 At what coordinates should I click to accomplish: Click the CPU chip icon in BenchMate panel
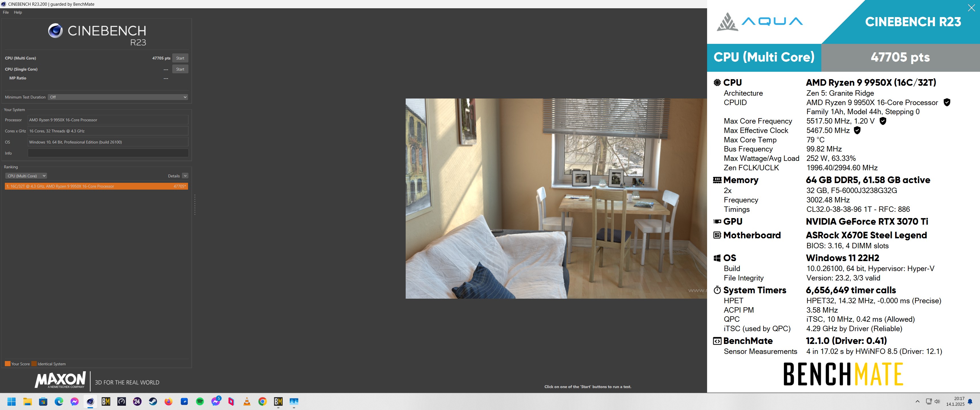click(x=717, y=82)
